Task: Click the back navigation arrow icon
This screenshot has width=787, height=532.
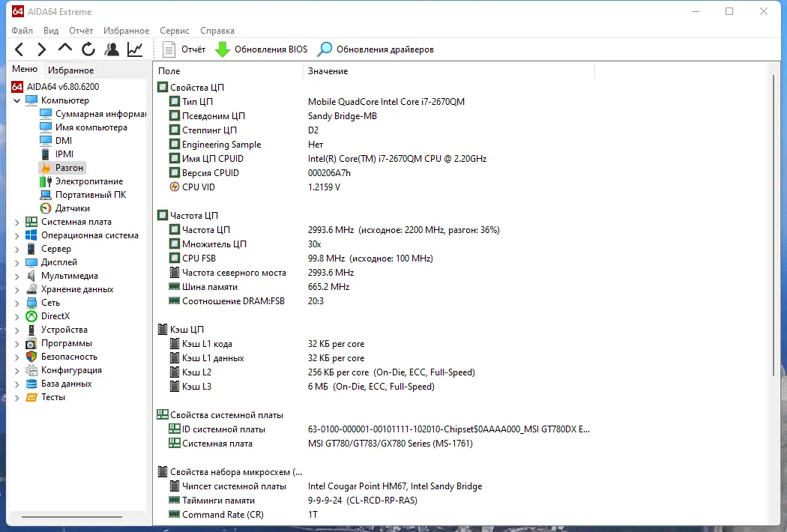Action: click(18, 48)
